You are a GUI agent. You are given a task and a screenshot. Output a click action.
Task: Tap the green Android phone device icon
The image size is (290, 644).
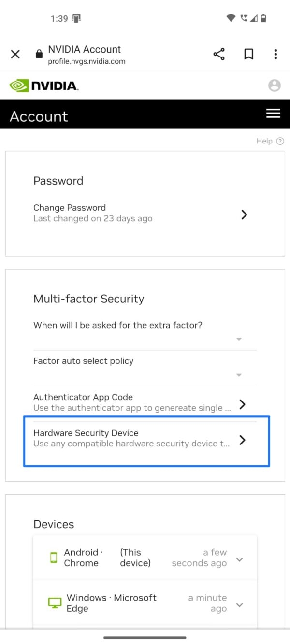[53, 558]
